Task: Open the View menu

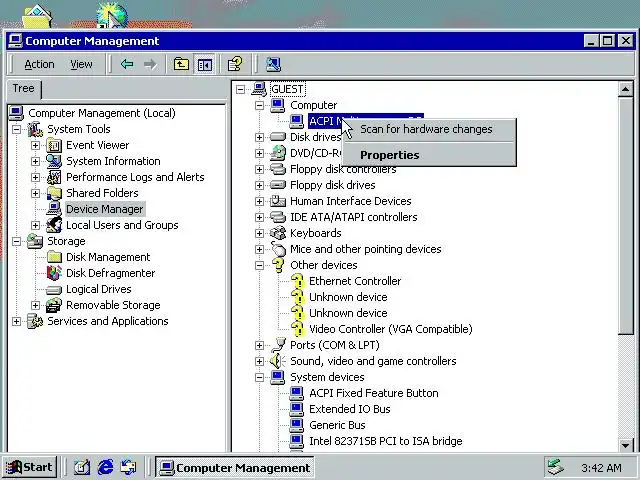Action: [81, 64]
